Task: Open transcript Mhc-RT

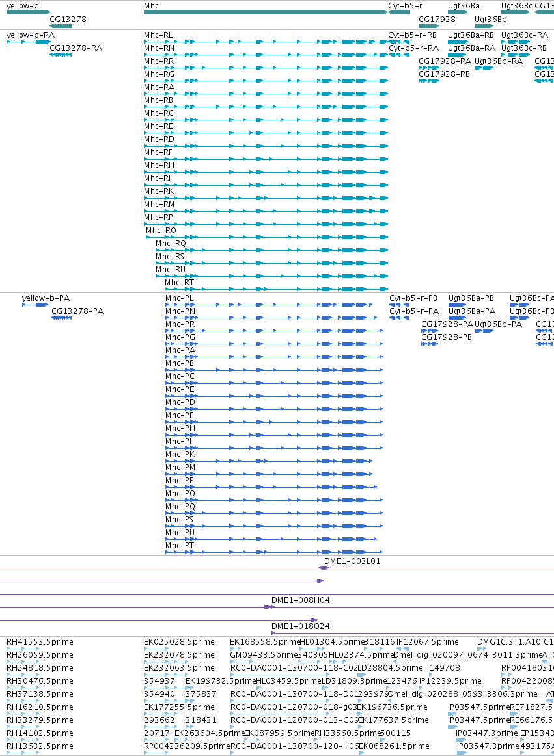Action: coord(180,283)
